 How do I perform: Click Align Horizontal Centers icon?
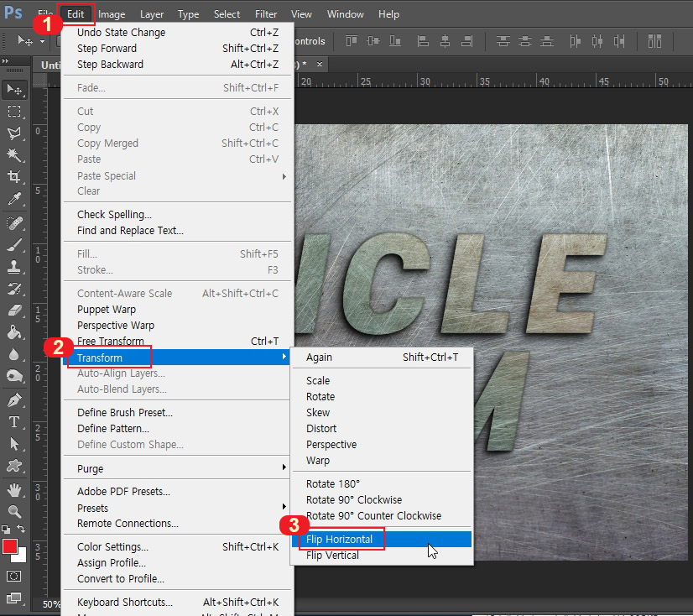click(x=445, y=42)
